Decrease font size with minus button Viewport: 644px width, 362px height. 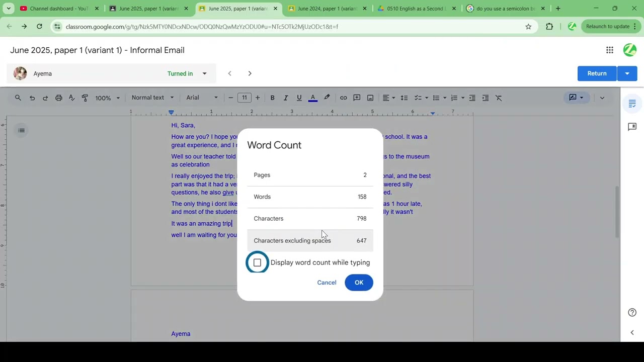231,98
